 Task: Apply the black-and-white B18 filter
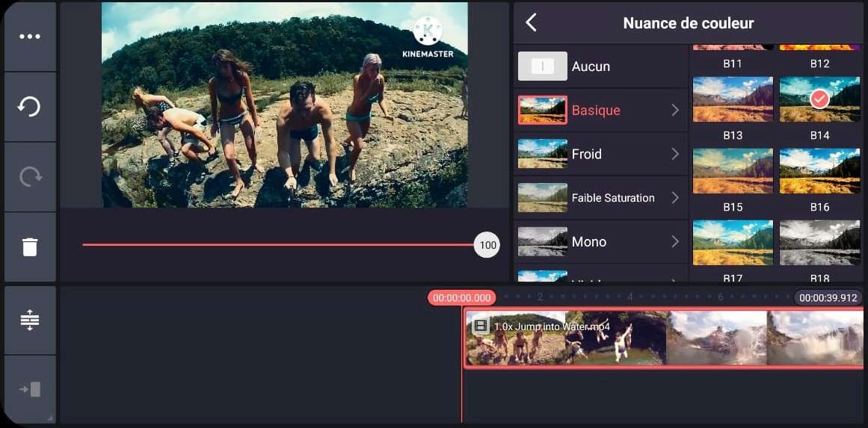[819, 243]
